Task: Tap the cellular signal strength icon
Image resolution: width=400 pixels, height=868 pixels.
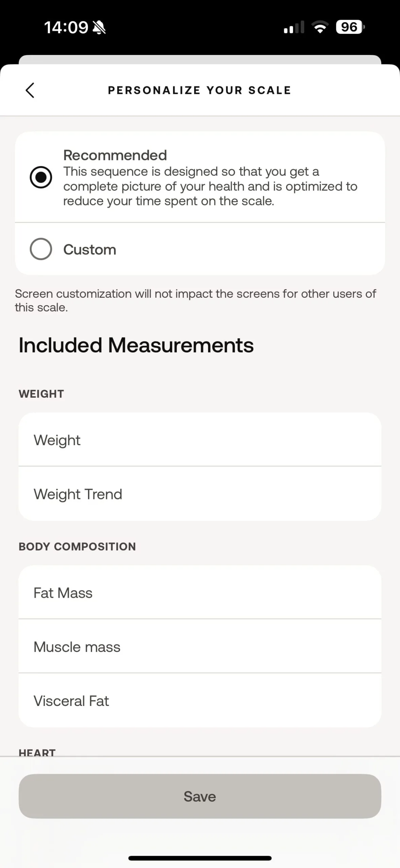Action: coord(294,27)
